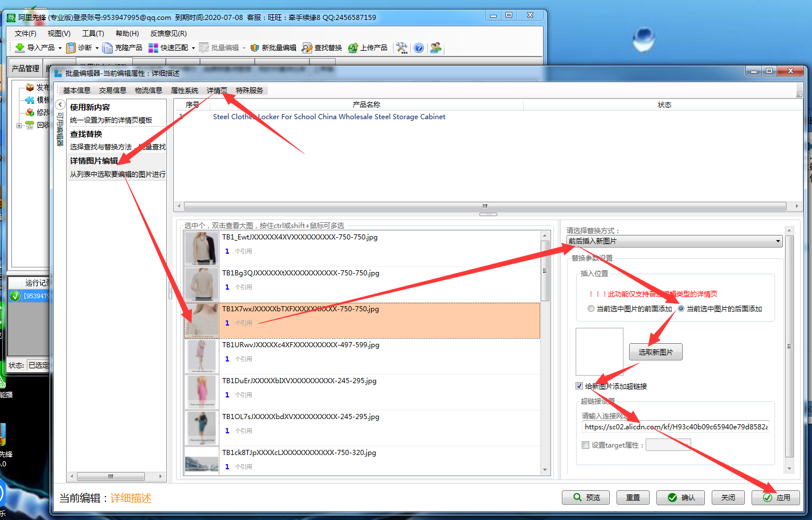The width and height of the screenshot is (812, 520).
Task: Select the TB1URwvJXXXXXc4XF image thumbnail
Action: pyautogui.click(x=202, y=356)
